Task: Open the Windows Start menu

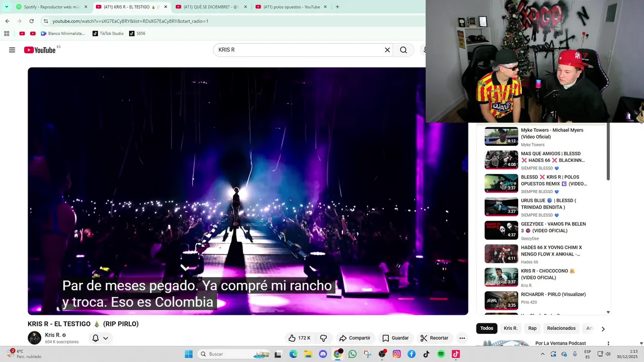Action: pyautogui.click(x=189, y=354)
